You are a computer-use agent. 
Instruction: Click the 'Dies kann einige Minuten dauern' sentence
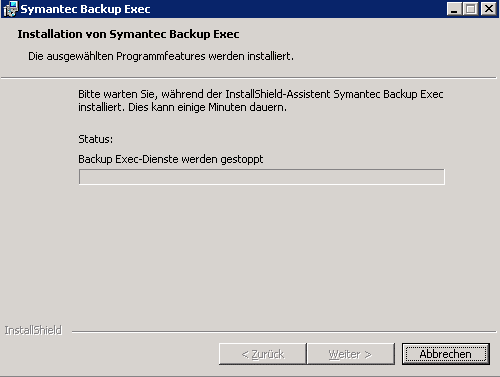pos(207,107)
